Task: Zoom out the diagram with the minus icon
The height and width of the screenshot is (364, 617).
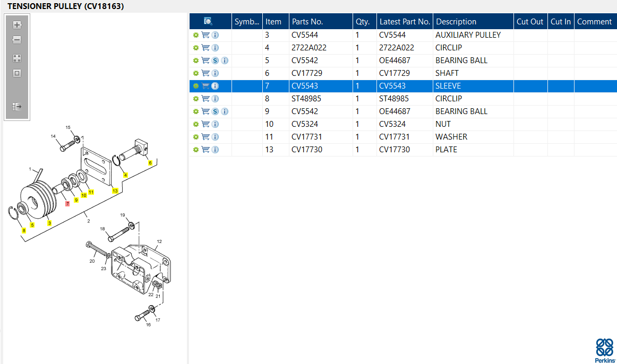Action: click(x=17, y=40)
